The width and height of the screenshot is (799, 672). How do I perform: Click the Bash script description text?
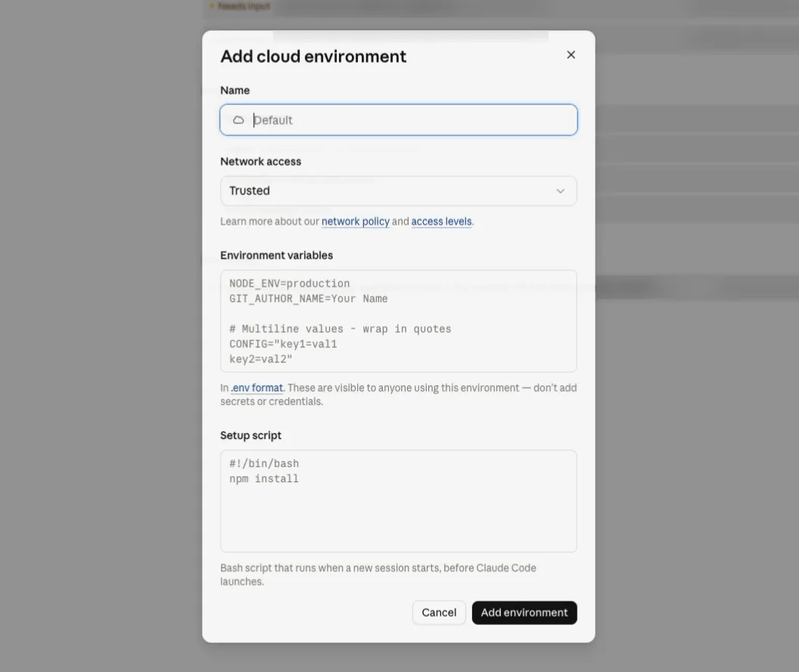(x=378, y=574)
